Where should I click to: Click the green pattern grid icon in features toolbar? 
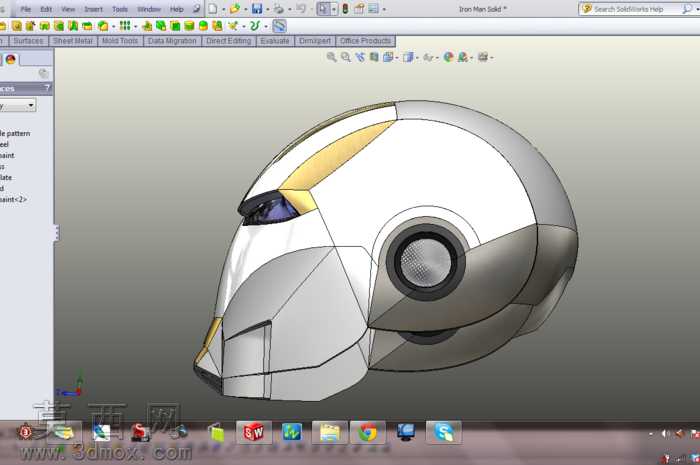tap(125, 26)
